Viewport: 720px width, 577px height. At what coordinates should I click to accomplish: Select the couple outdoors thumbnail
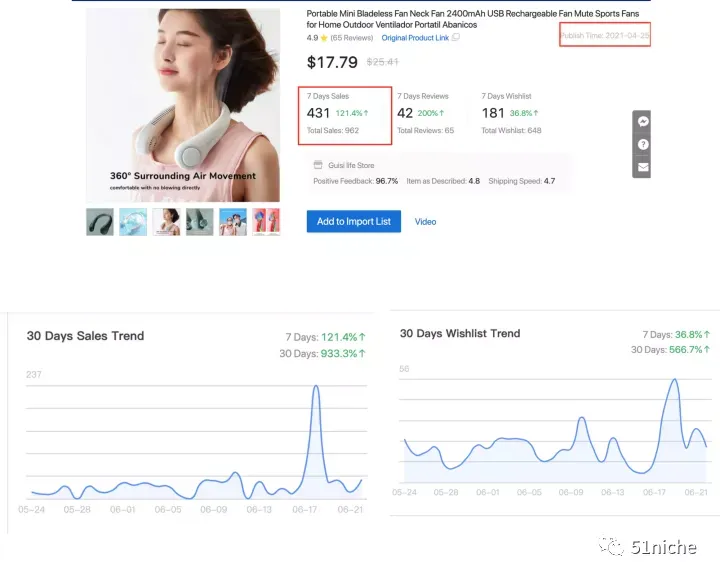tap(233, 222)
